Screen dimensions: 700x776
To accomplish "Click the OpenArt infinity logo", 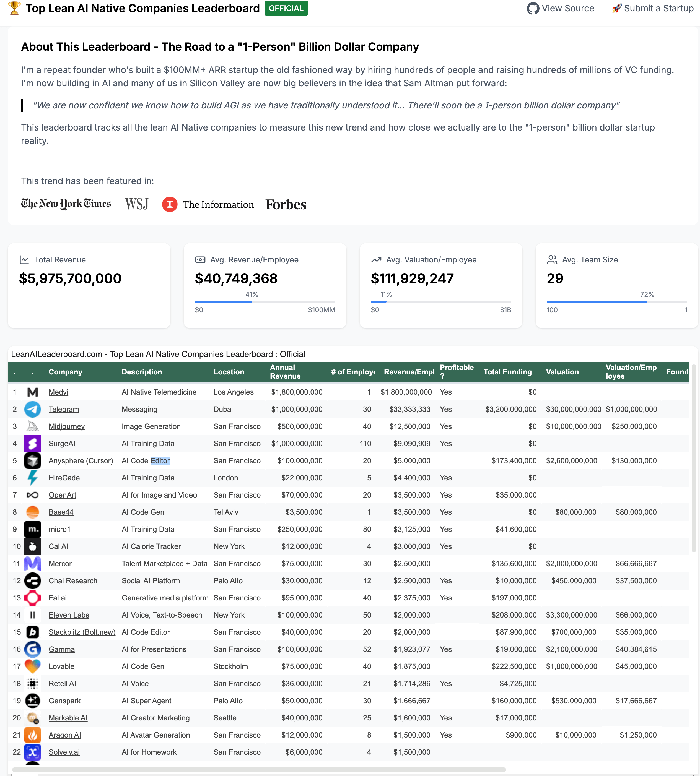I will click(x=33, y=495).
